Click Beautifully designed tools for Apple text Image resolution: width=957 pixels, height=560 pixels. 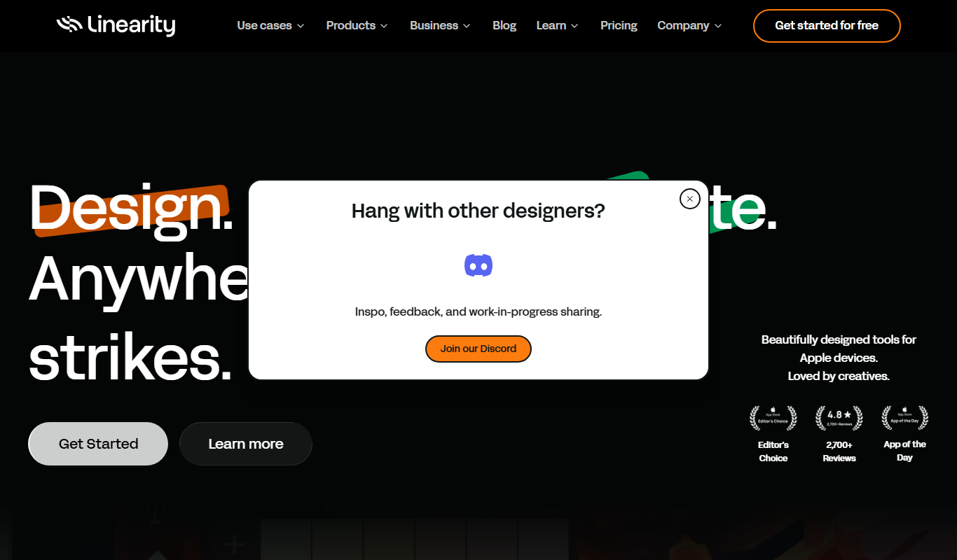click(x=839, y=349)
